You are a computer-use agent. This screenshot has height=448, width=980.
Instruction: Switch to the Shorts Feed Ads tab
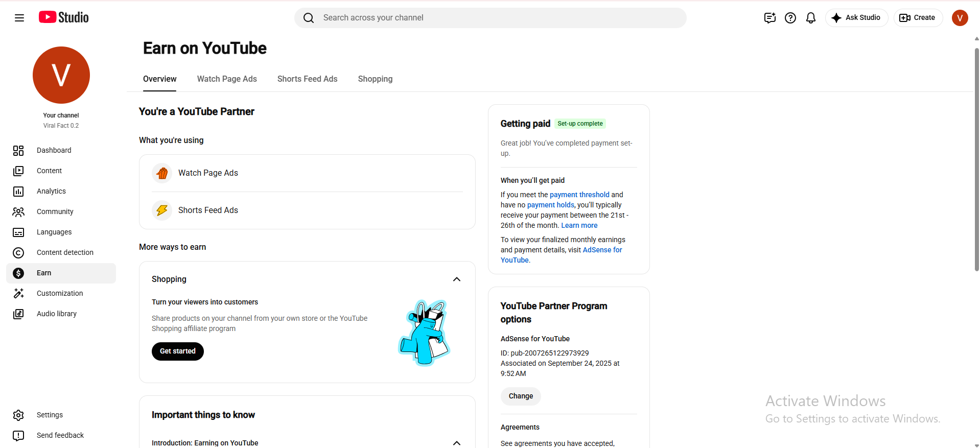point(307,79)
